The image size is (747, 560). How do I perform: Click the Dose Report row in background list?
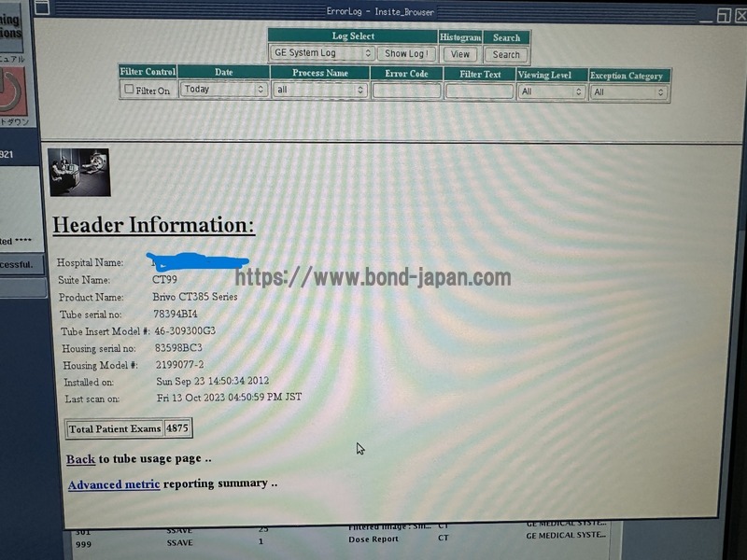tap(373, 539)
